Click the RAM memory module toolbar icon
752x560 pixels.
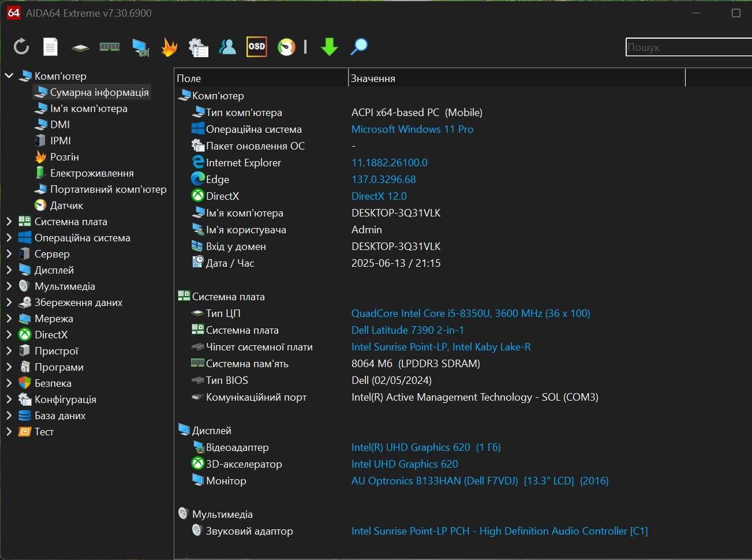(109, 47)
